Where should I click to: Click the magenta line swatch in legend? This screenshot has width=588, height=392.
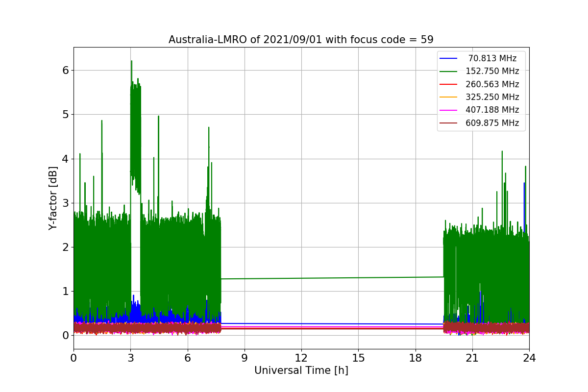(449, 110)
